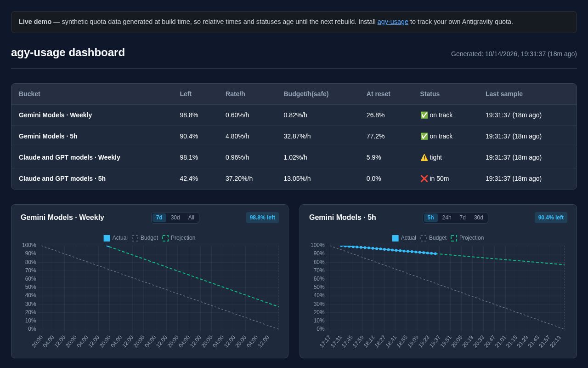Toggle Budget legend swatch in Gemini Weekly chart
This screenshot has height=368, width=588.
(135, 238)
